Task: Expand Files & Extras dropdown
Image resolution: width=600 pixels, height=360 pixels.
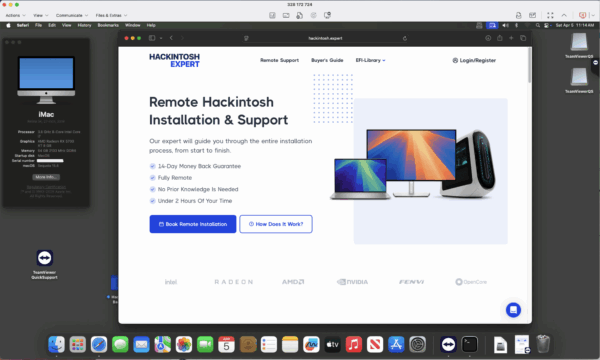Action: (x=111, y=15)
